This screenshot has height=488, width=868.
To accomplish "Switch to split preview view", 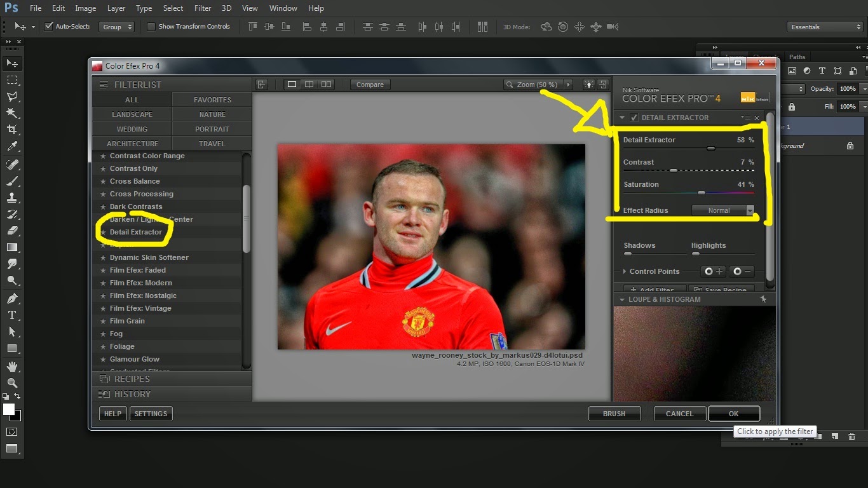I will point(309,85).
